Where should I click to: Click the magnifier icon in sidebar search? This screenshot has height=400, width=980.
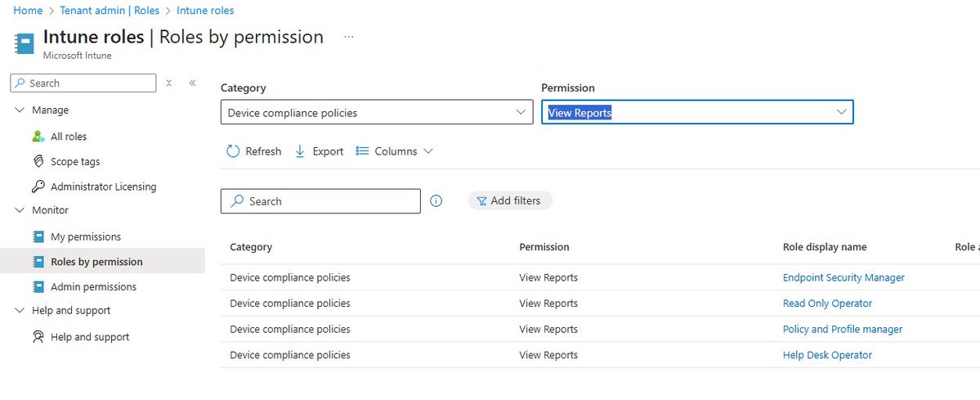pyautogui.click(x=20, y=83)
